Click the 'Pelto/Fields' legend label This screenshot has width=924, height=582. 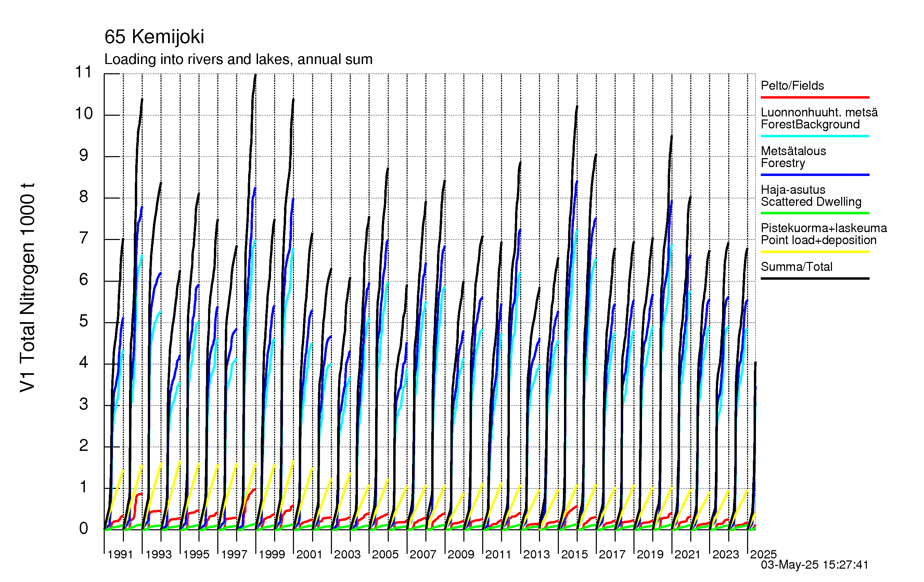pos(792,85)
